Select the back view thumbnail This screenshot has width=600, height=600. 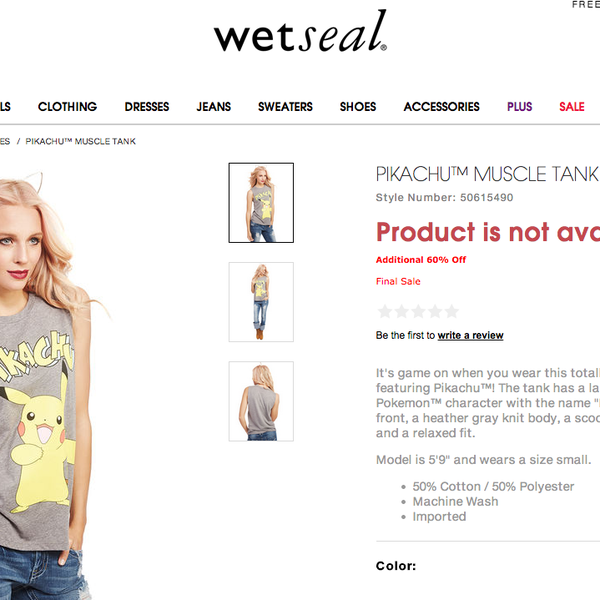tap(261, 401)
